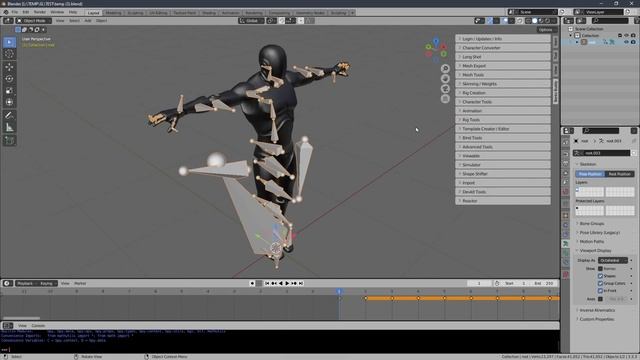Select the Annotate tool
This screenshot has width=640, height=360.
(x=9, y=116)
